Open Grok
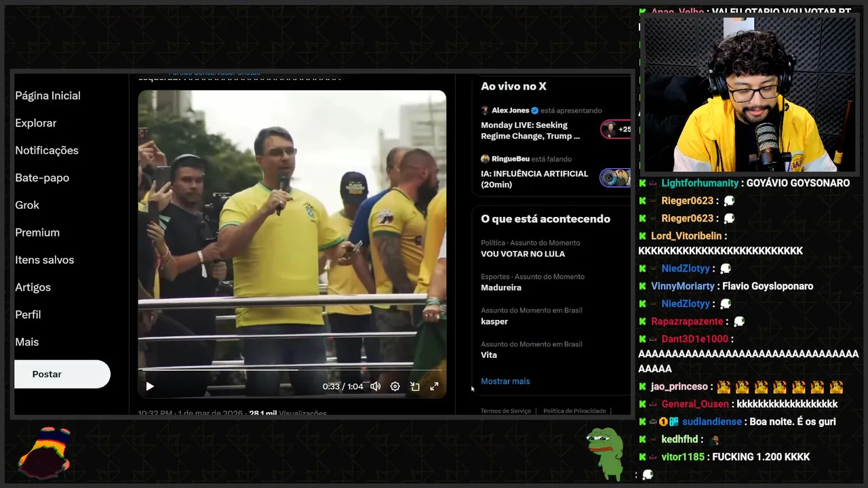The height and width of the screenshot is (488, 868). pyautogui.click(x=27, y=205)
